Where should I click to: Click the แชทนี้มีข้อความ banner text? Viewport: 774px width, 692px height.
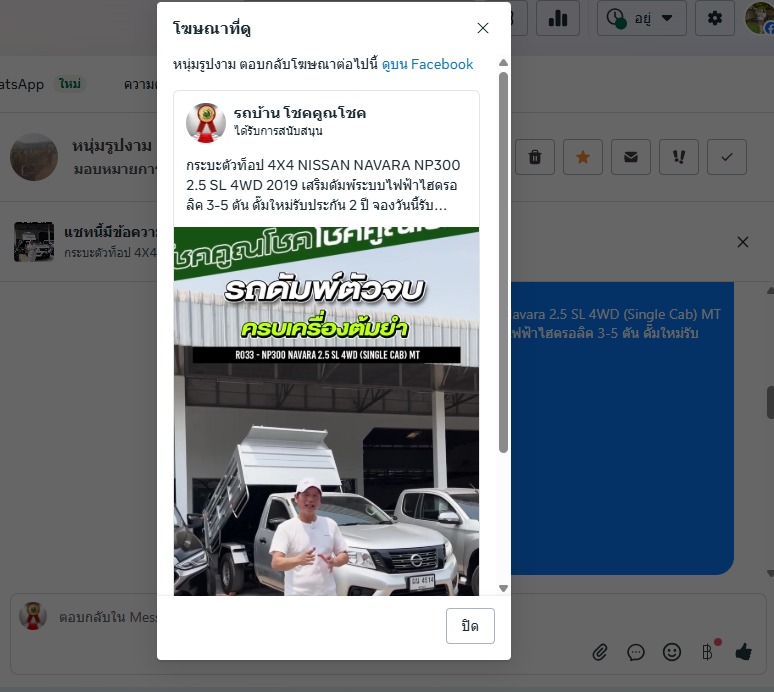(111, 231)
